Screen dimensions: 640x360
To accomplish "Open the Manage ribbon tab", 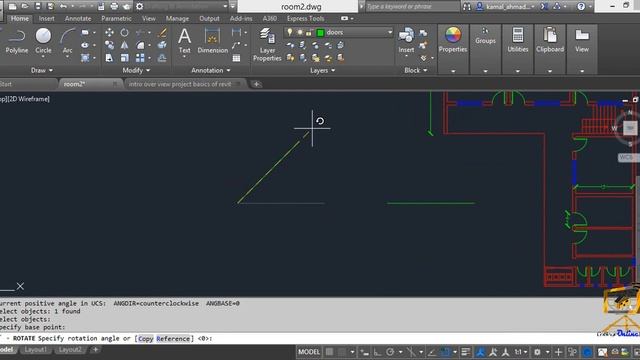I will (x=177, y=18).
